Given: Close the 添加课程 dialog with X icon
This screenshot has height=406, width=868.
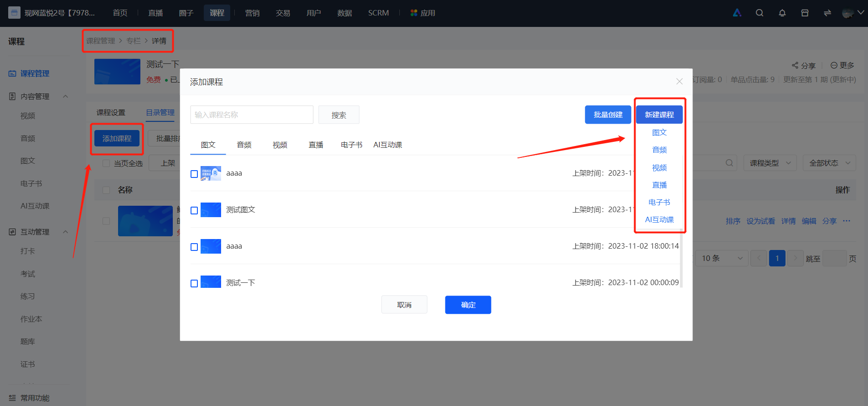Looking at the screenshot, I should click(x=679, y=81).
